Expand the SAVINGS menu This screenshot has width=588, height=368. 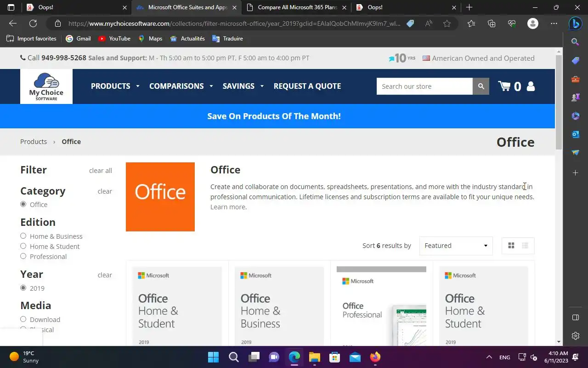(243, 86)
